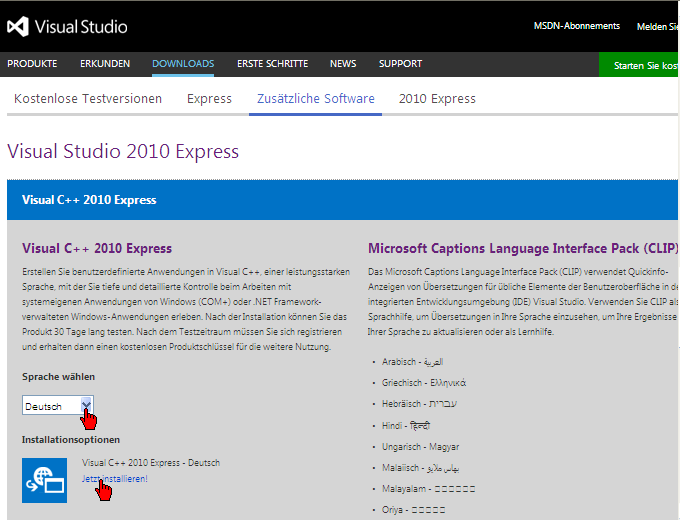Click Microsoft Captions Language Interface Pack heading
Image resolution: width=680 pixels, height=520 pixels.
coord(523,249)
